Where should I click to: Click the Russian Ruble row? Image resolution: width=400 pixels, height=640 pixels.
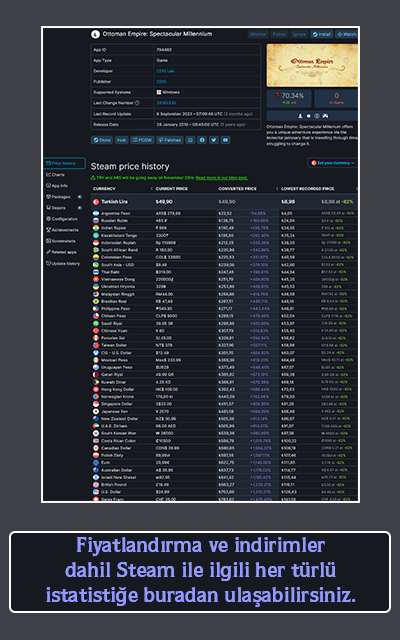[224, 220]
